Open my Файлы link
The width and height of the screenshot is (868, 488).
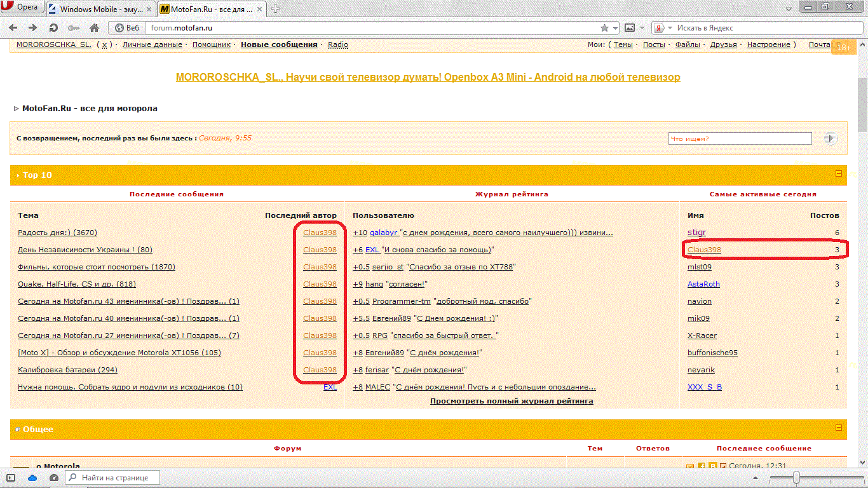tap(688, 44)
